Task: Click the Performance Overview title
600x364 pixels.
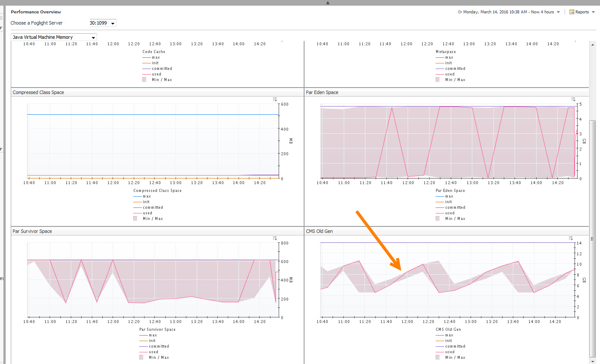Action: click(36, 12)
